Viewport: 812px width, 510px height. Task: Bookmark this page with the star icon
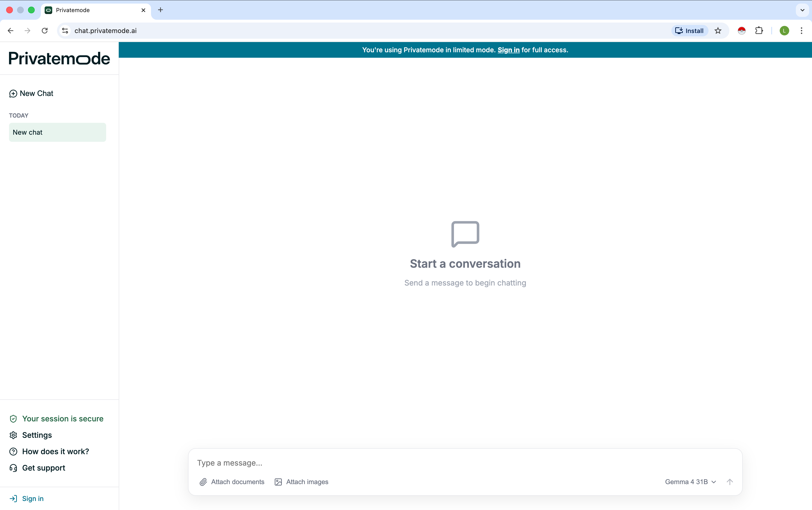pos(718,31)
